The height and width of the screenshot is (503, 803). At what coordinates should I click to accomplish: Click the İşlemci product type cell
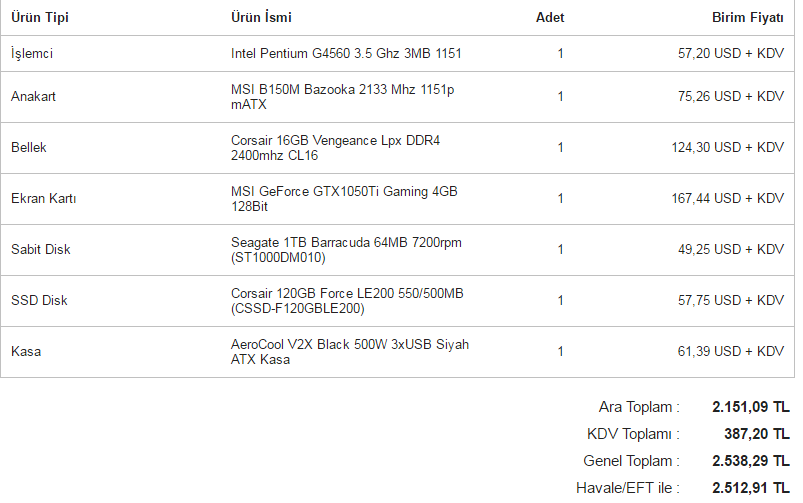point(34,53)
